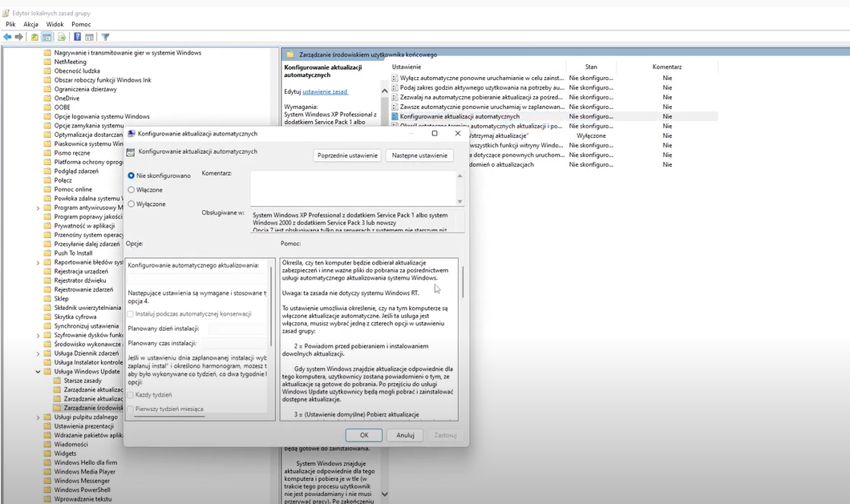Click the policy icon below dialog title bar
This screenshot has height=504, width=850.
pyautogui.click(x=130, y=152)
